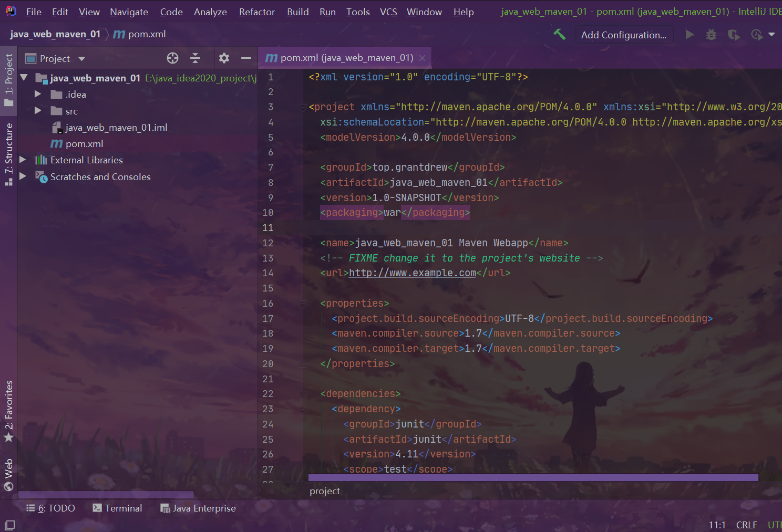Open the Project view dropdown arrow
Image resolution: width=782 pixels, height=532 pixels.
[81, 59]
